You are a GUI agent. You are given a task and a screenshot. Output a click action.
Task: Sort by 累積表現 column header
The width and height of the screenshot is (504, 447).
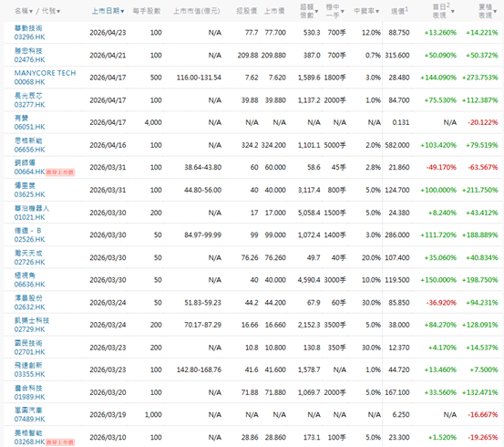tap(488, 11)
